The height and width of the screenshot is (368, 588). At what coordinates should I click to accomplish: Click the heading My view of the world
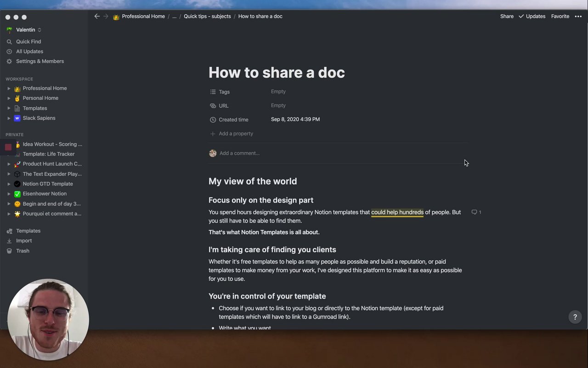(x=253, y=181)
